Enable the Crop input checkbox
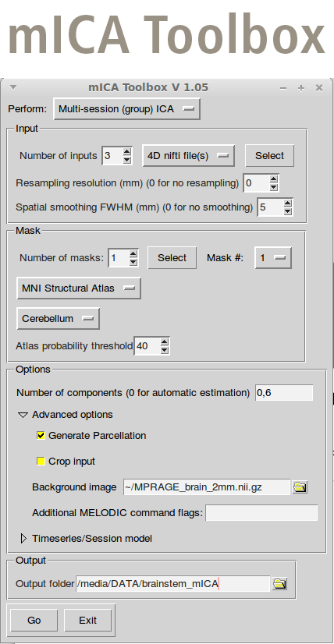The height and width of the screenshot is (644, 334). tap(41, 462)
